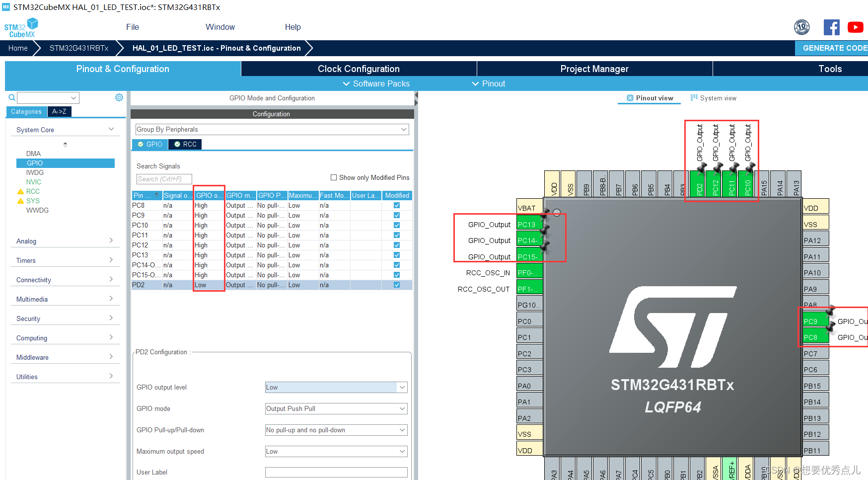Click the GENERATE CODE button

833,48
